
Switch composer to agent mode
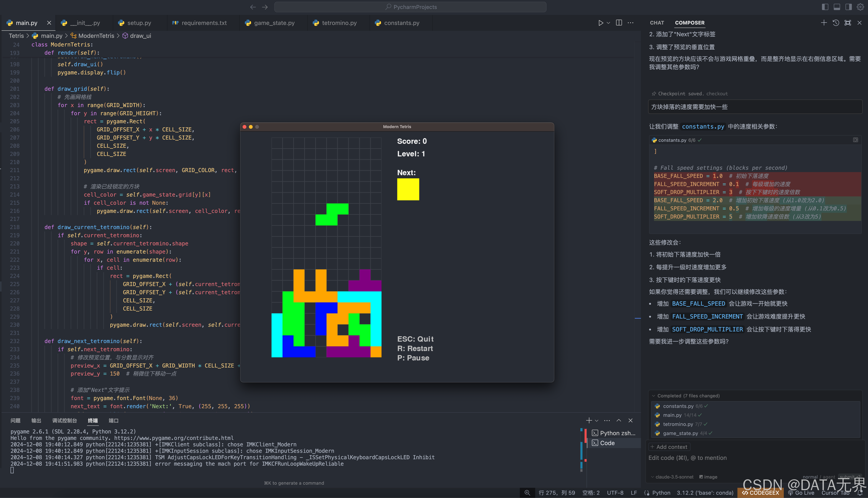[x=829, y=477]
